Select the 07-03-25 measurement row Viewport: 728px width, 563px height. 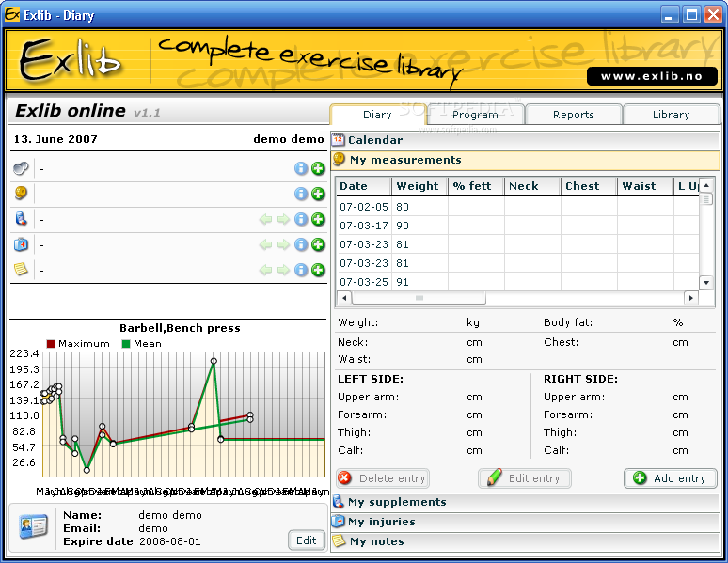pos(517,282)
